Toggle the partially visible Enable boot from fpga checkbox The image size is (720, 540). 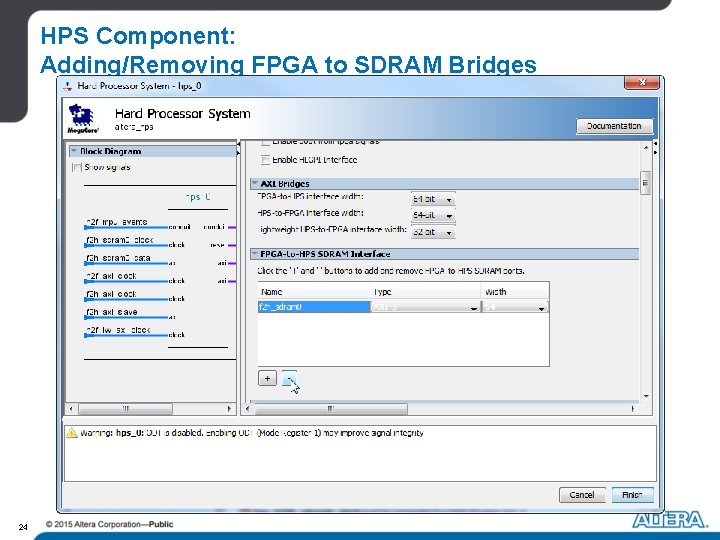(265, 142)
